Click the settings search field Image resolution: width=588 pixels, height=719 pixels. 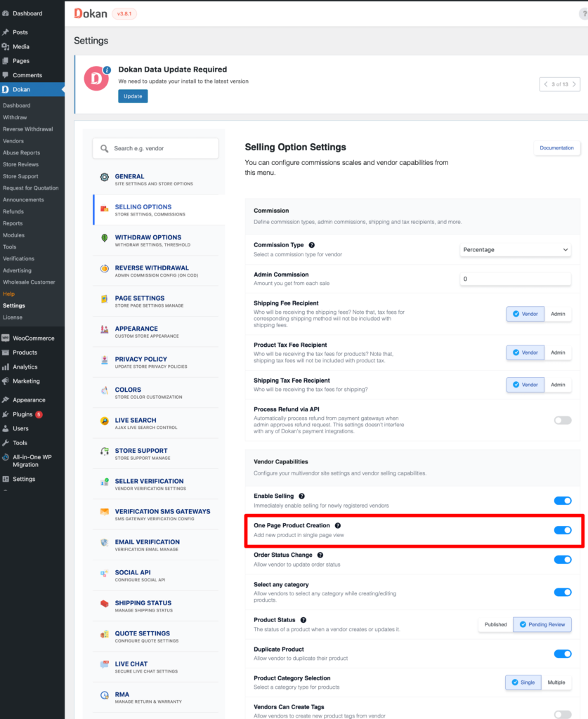coord(155,149)
